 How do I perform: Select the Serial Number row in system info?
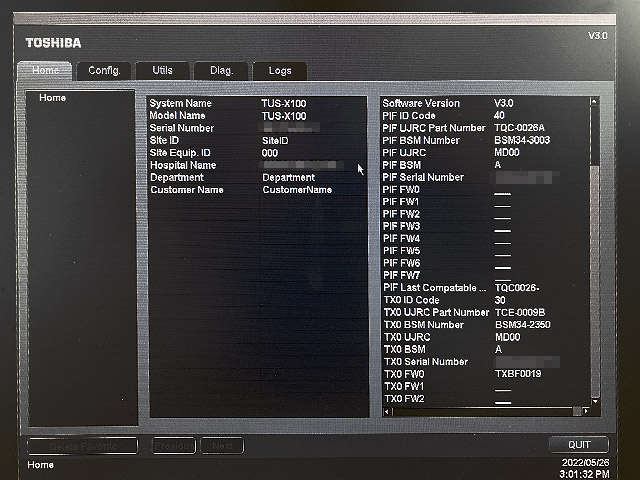258,128
